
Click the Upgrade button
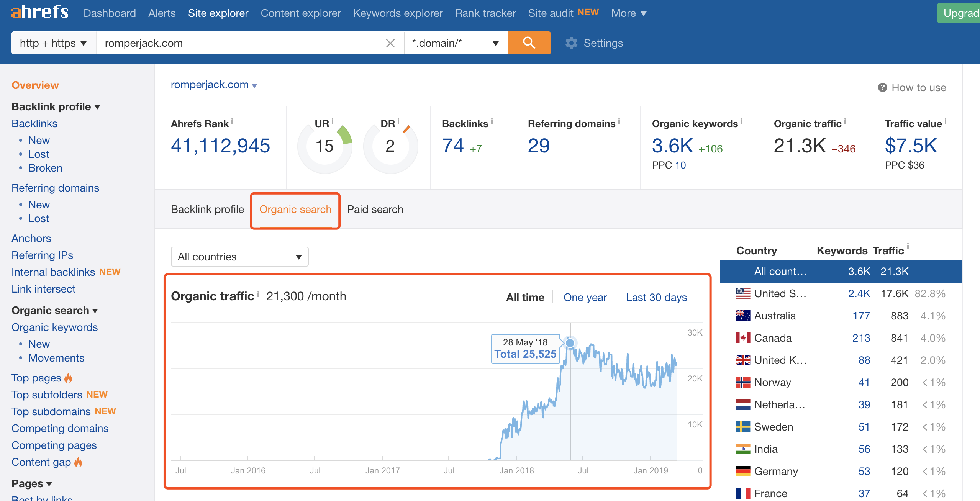click(x=959, y=13)
